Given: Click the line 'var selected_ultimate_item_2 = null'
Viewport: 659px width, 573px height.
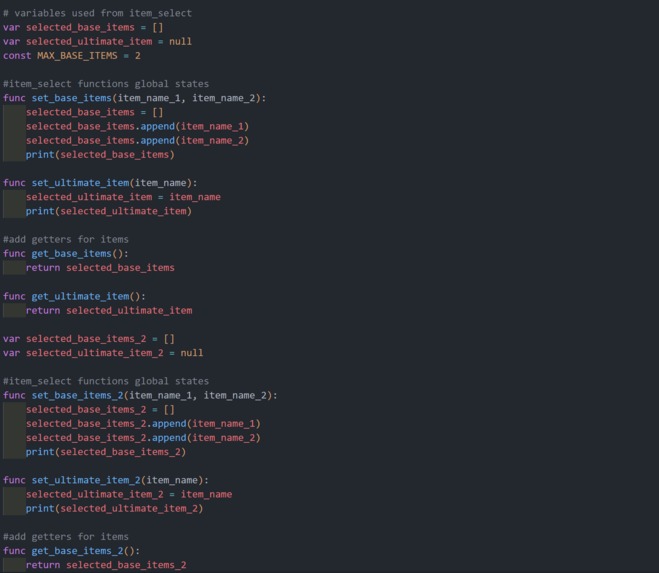Looking at the screenshot, I should point(103,353).
